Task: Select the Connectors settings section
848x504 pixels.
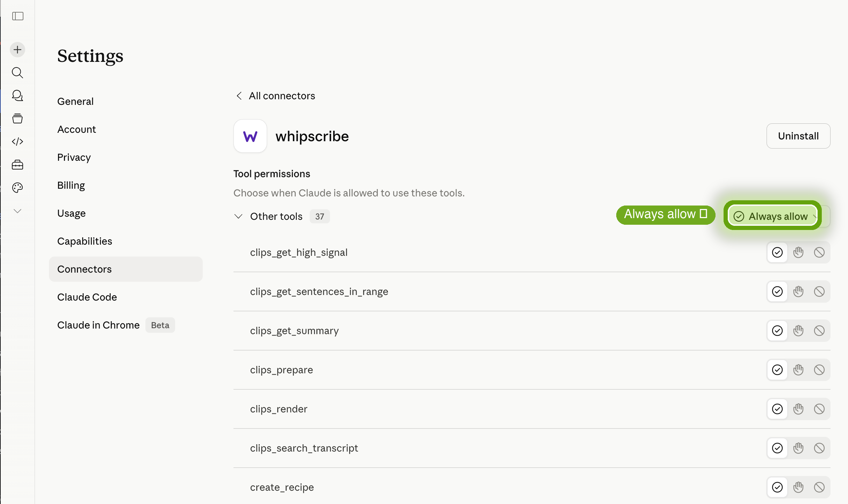Action: tap(126, 269)
